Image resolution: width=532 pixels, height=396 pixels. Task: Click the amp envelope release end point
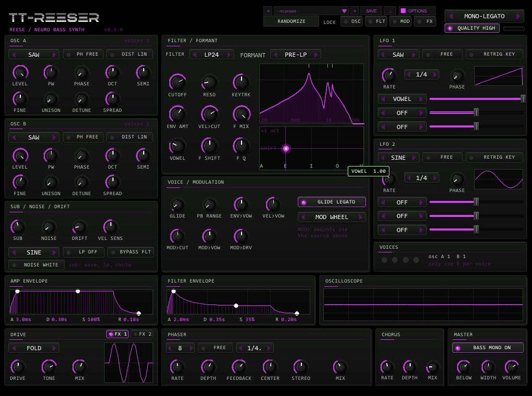click(138, 313)
